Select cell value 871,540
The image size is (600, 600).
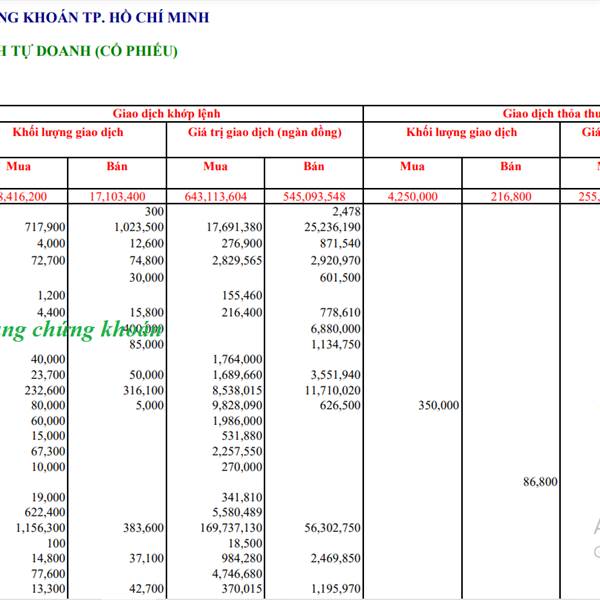point(340,243)
